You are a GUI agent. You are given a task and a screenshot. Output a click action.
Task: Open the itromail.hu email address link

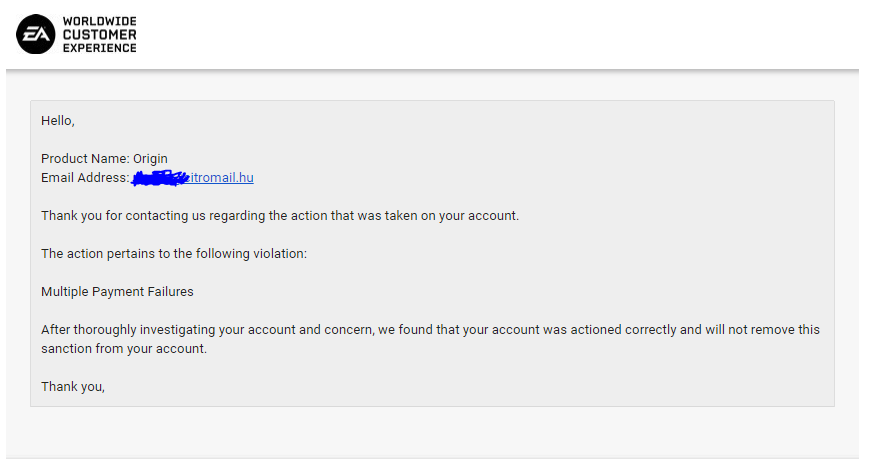pyautogui.click(x=221, y=178)
